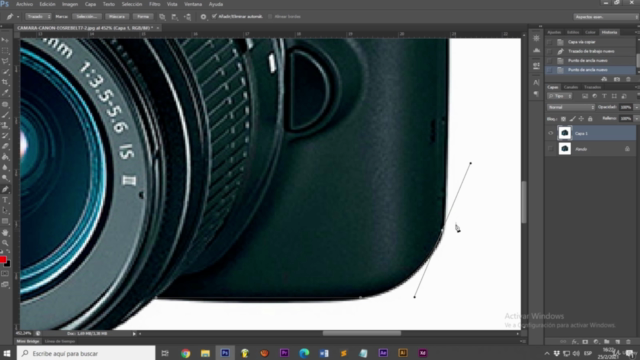Click the pixel layer filter icon

(585, 96)
